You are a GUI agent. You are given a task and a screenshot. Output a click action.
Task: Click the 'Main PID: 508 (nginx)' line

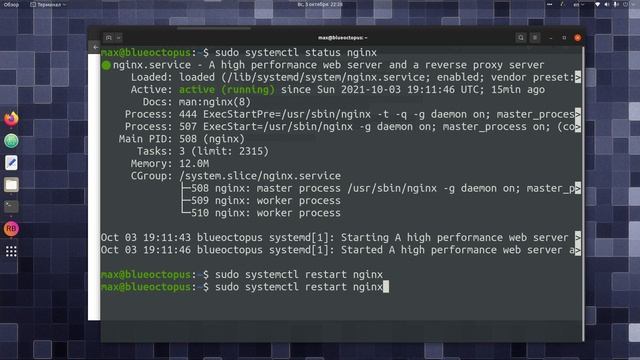click(x=182, y=139)
